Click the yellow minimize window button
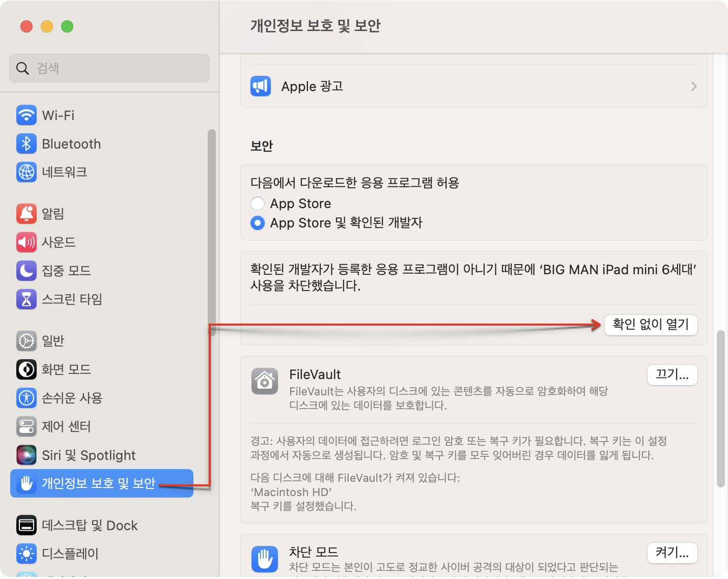This screenshot has width=728, height=579. (x=47, y=26)
